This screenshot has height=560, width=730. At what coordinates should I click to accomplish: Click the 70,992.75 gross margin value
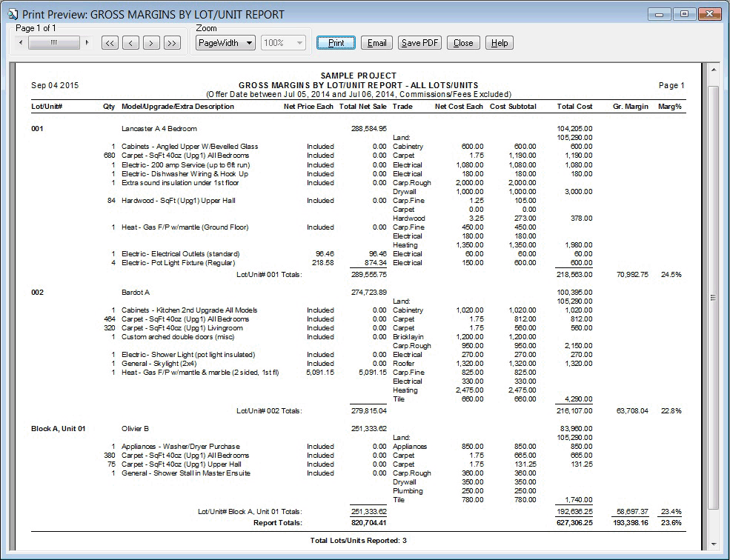(632, 275)
